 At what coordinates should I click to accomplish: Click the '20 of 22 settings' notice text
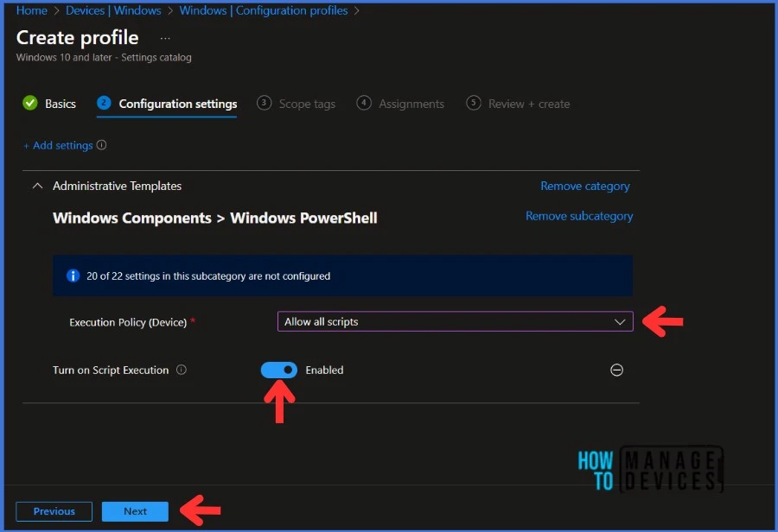pyautogui.click(x=207, y=275)
